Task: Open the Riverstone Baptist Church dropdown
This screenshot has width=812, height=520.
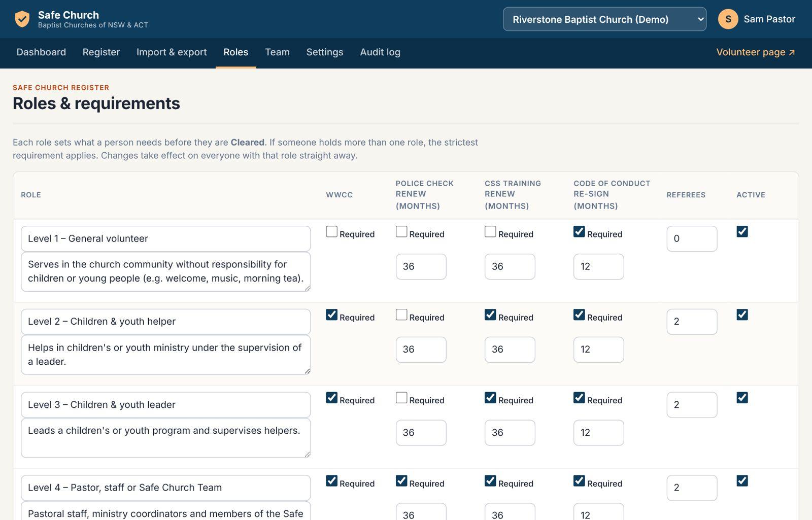Action: pos(604,19)
